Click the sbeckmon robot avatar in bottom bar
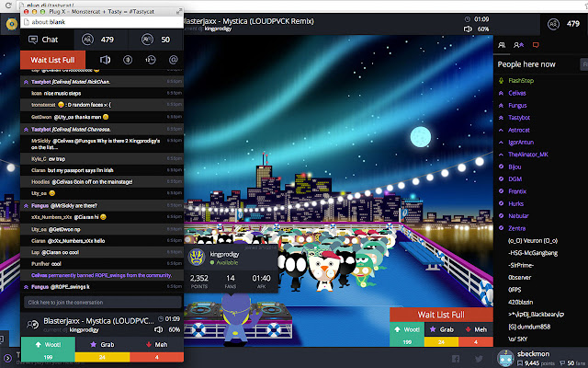This screenshot has width=588, height=368. click(x=505, y=358)
